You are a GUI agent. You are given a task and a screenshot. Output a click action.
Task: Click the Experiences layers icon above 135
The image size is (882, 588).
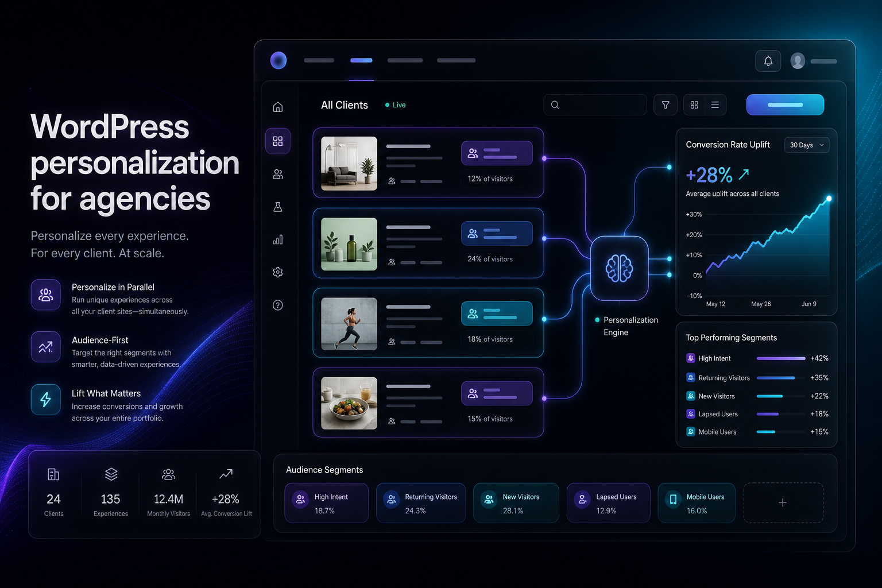[111, 474]
